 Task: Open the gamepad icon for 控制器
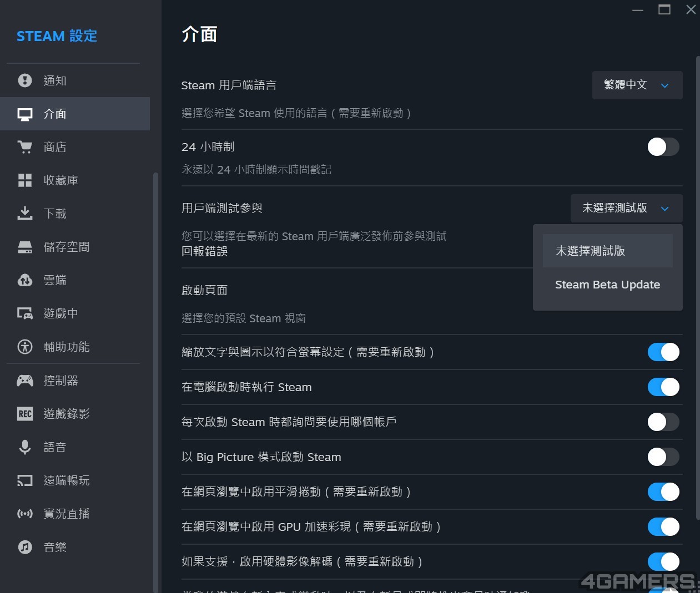25,381
